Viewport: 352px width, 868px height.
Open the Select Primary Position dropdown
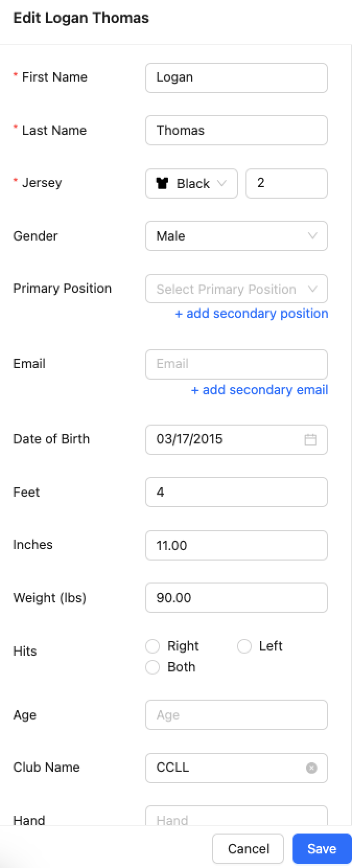click(x=236, y=289)
